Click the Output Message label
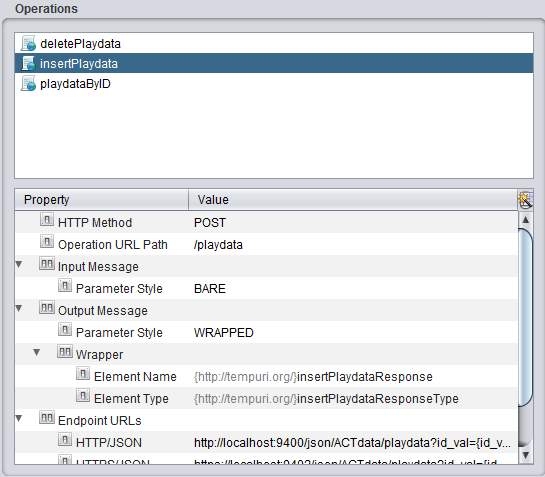 point(103,310)
